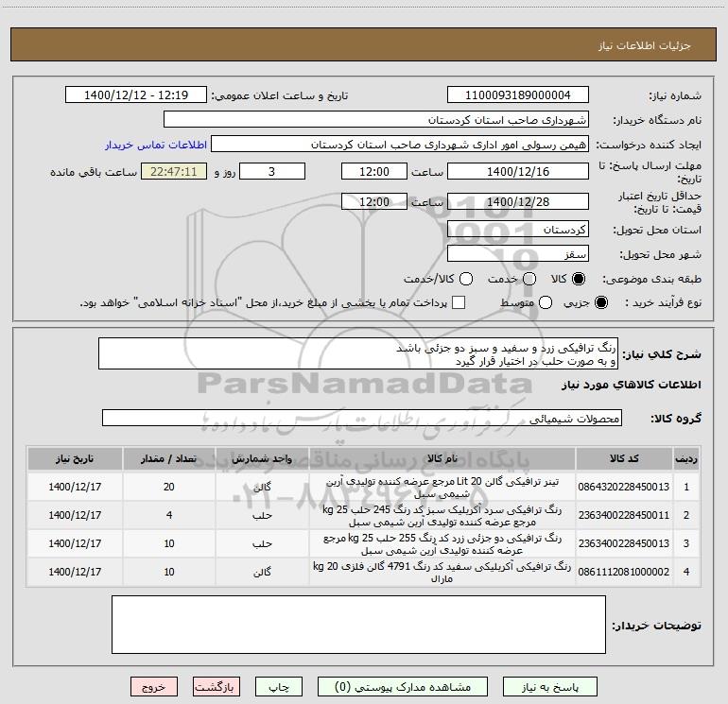Open 'مشاهده مدارک پیوستی (0)' button

pos(403,687)
